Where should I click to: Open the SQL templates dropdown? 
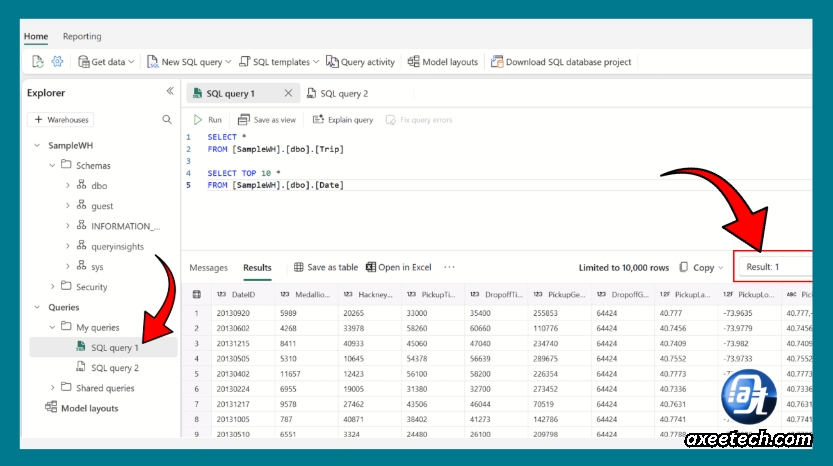279,62
